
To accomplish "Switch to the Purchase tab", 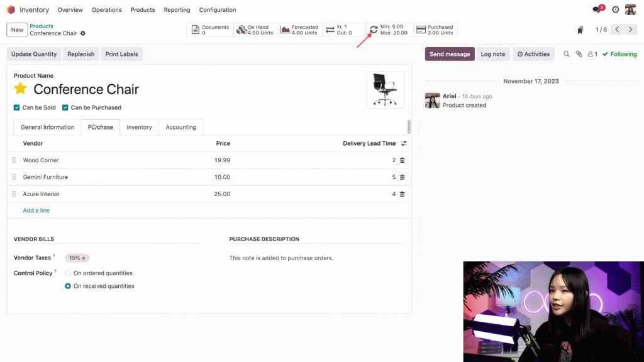I will [x=101, y=127].
